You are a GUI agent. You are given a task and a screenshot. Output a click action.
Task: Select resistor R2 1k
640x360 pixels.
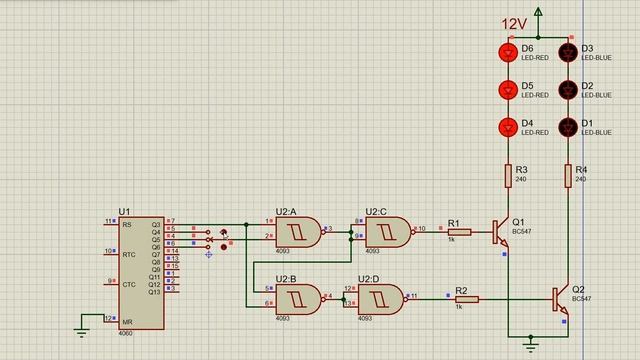pos(467,300)
